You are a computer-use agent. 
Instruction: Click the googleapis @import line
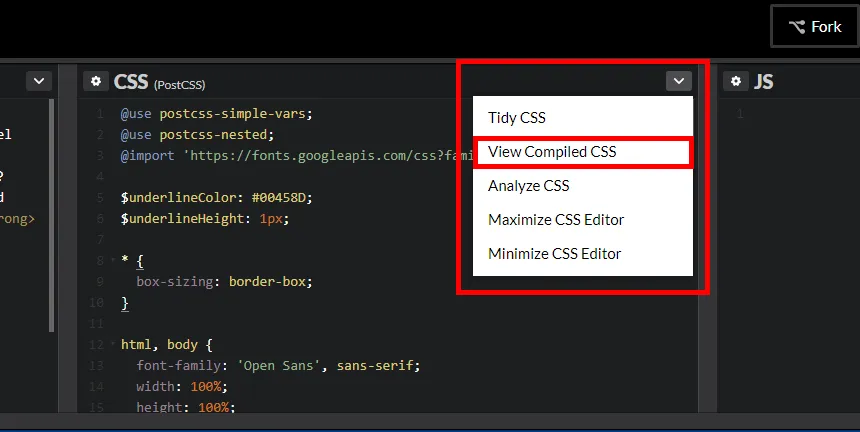click(296, 155)
